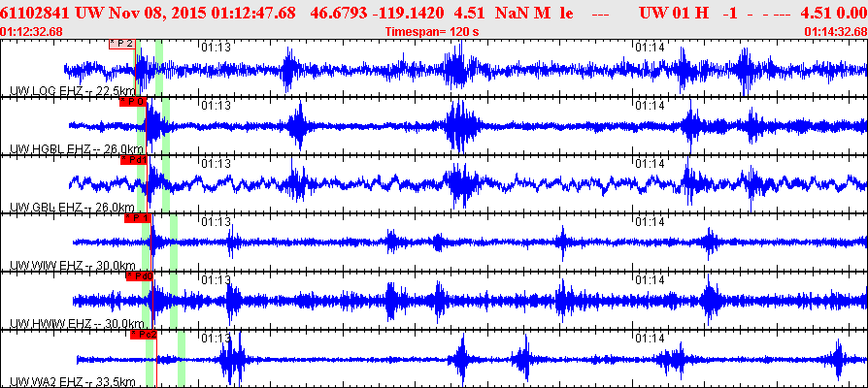The width and height of the screenshot is (868, 388).
Task: Click the UW WA2 EHZ 33.5km station label
Action: (x=73, y=382)
